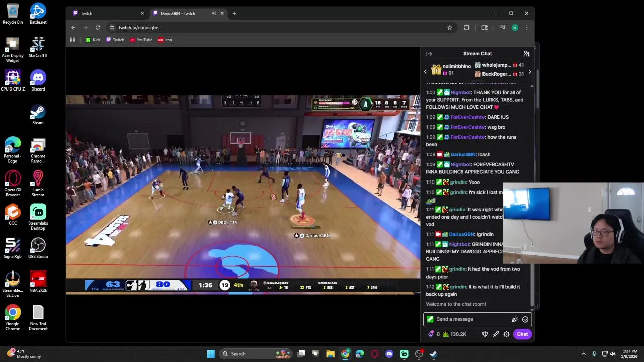Screen dimensions: 644x362
Task: Open File Explorer from taskbar
Action: click(330, 354)
